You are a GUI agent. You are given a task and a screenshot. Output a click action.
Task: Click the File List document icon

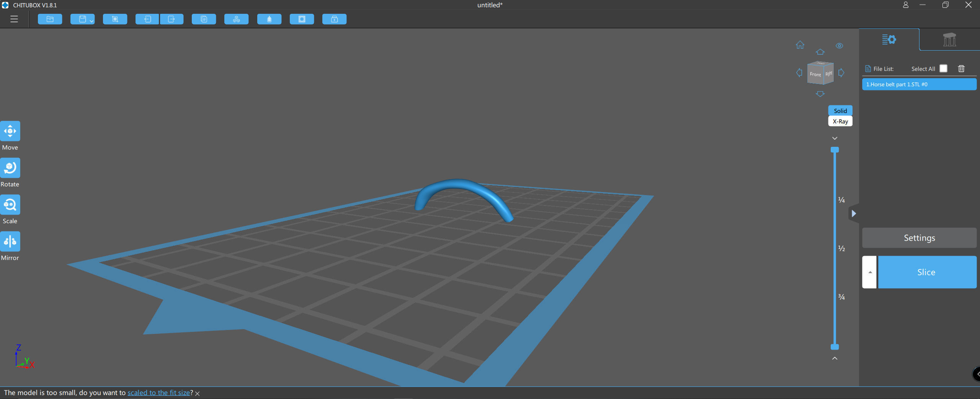coord(868,69)
